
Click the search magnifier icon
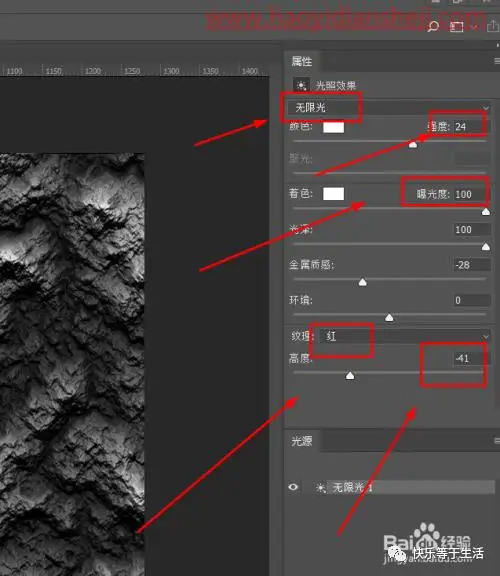pyautogui.click(x=433, y=26)
